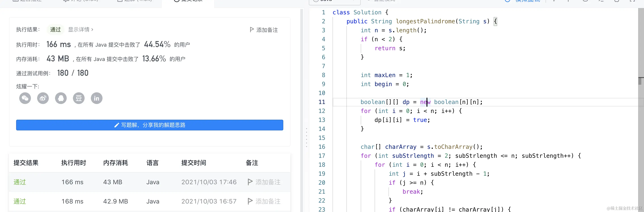Click 'int j = i + subStrlength - 1;'
Screen dimensions: 644x212
tap(439, 174)
